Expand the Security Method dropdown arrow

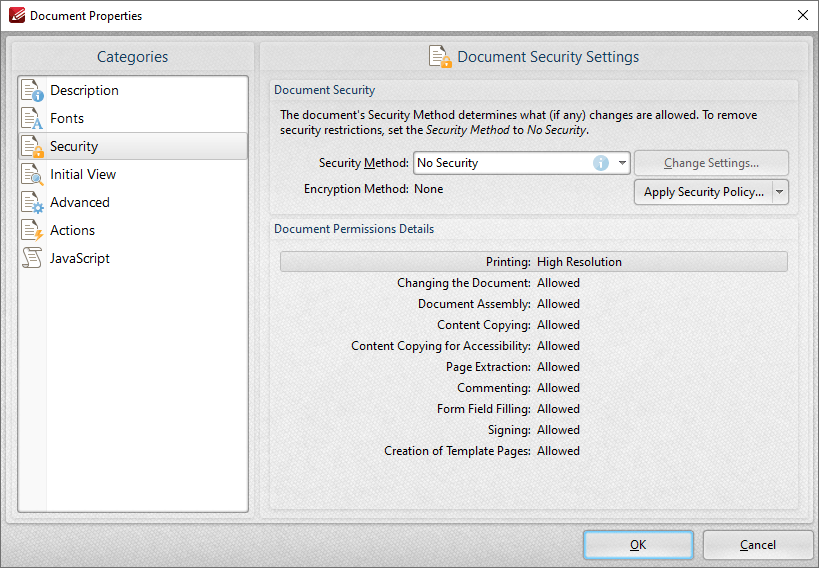622,163
